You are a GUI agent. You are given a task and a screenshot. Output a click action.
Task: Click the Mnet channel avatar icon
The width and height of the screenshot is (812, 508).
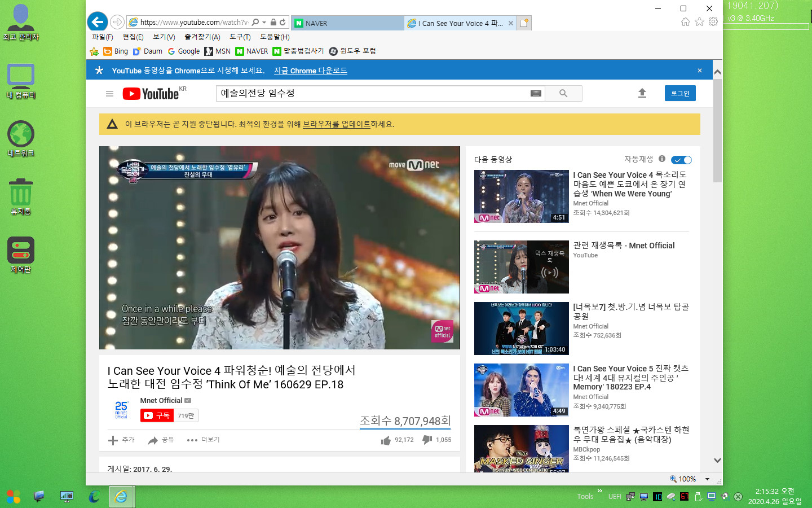pyautogui.click(x=121, y=409)
